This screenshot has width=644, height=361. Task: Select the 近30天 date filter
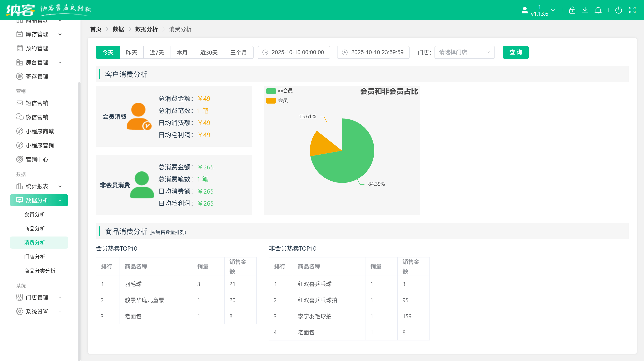pyautogui.click(x=209, y=52)
